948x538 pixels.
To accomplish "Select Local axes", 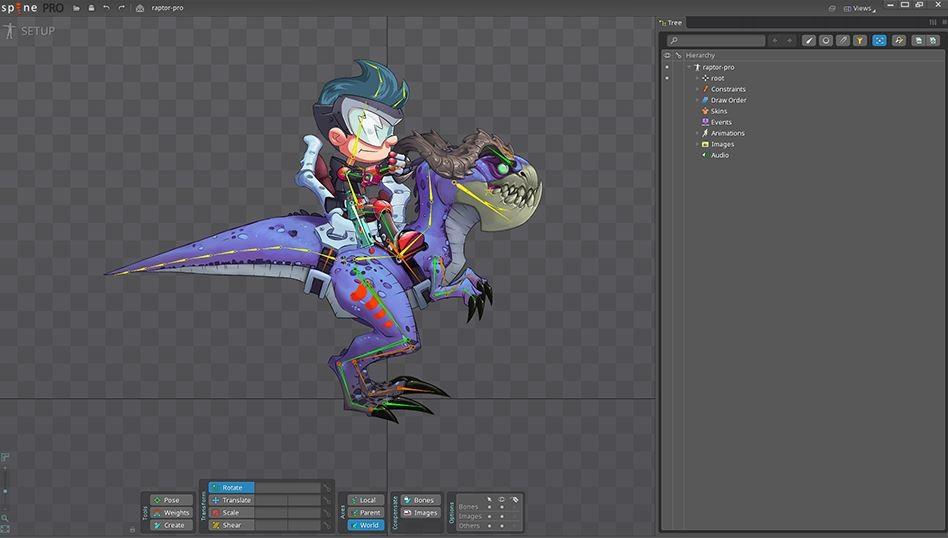I will [365, 500].
